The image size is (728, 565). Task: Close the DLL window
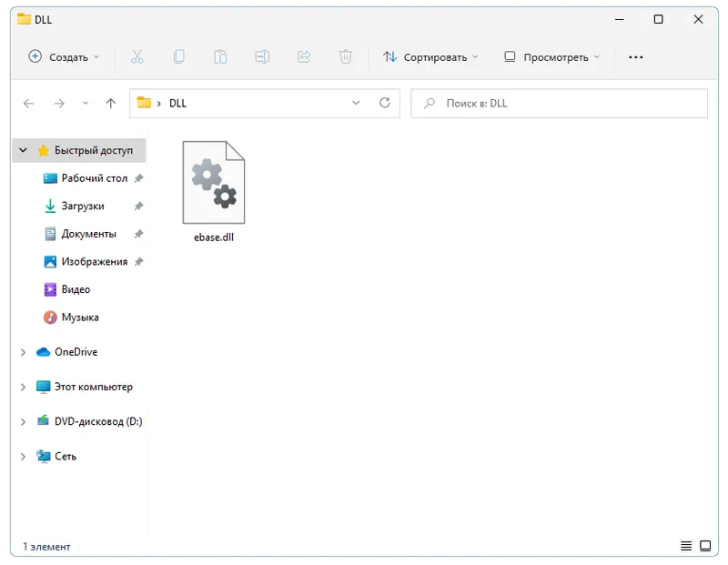coord(698,19)
